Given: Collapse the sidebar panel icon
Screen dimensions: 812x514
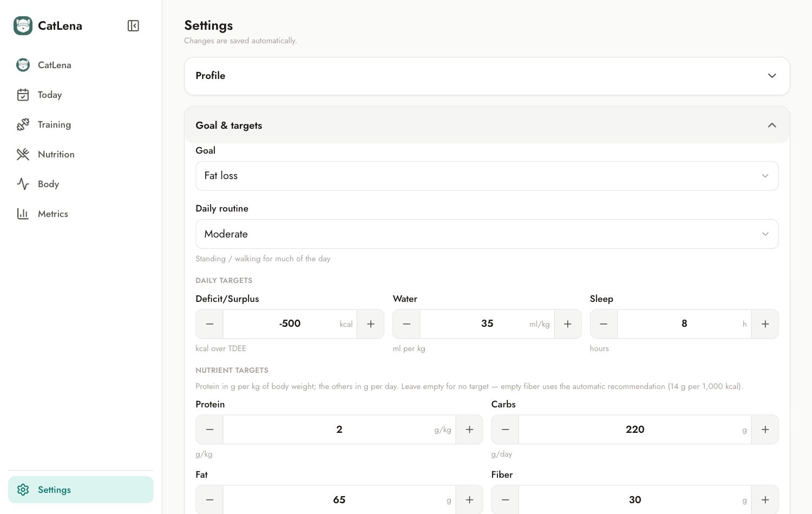Looking at the screenshot, I should coord(133,25).
